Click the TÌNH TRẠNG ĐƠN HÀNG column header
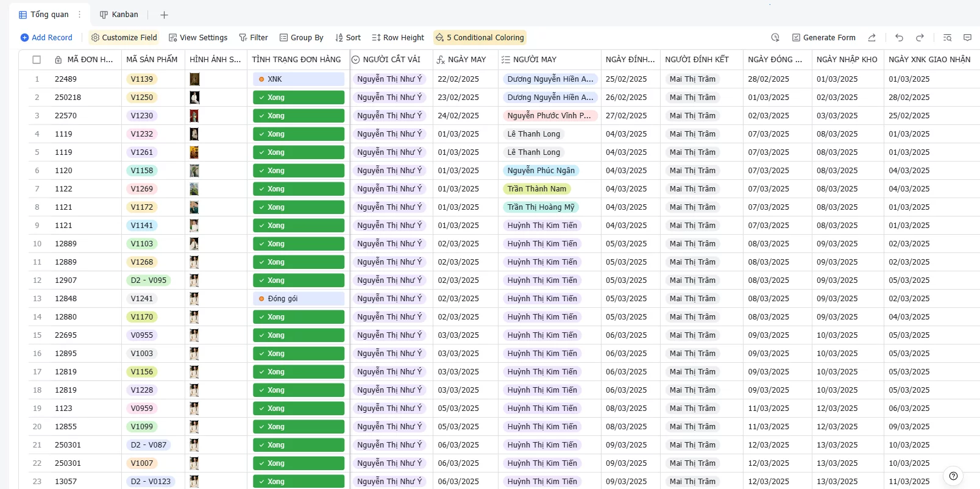The image size is (980, 489). pos(298,60)
